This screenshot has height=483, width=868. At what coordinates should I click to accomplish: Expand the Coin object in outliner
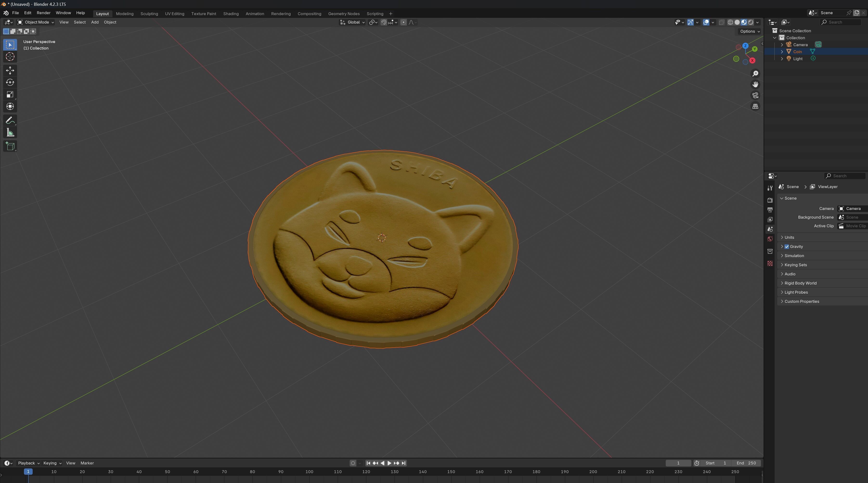782,51
